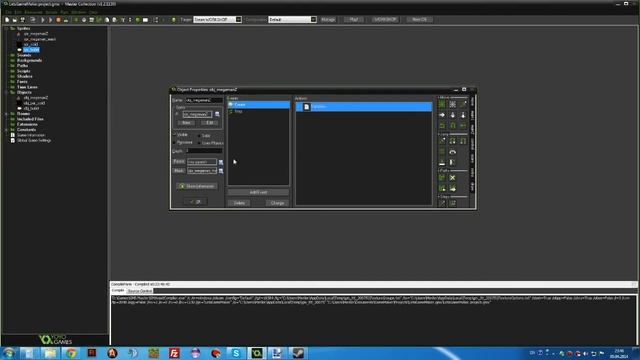The height and width of the screenshot is (360, 640).
Task: Run the game with the play icon
Action: [x=43, y=20]
